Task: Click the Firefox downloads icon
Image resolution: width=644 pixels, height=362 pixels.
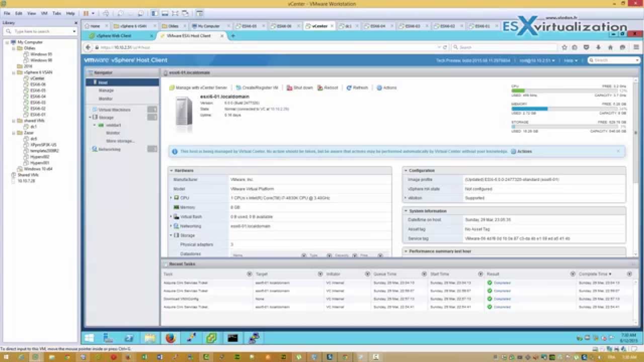Action: 599,47
